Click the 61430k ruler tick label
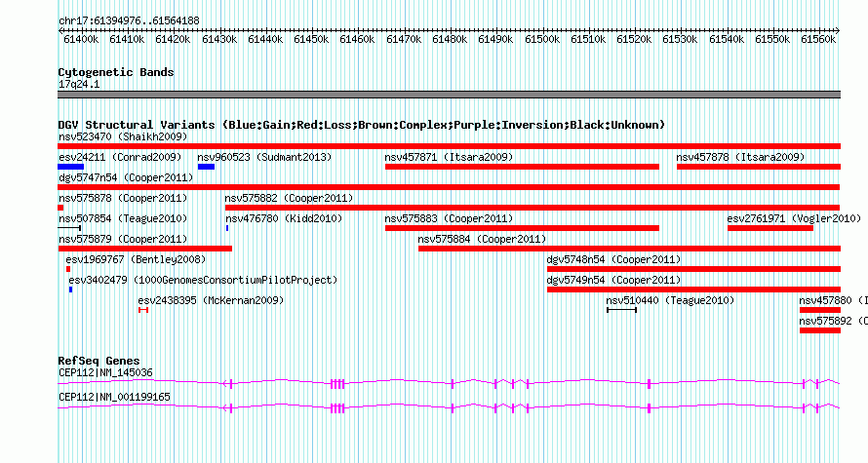 [219, 39]
